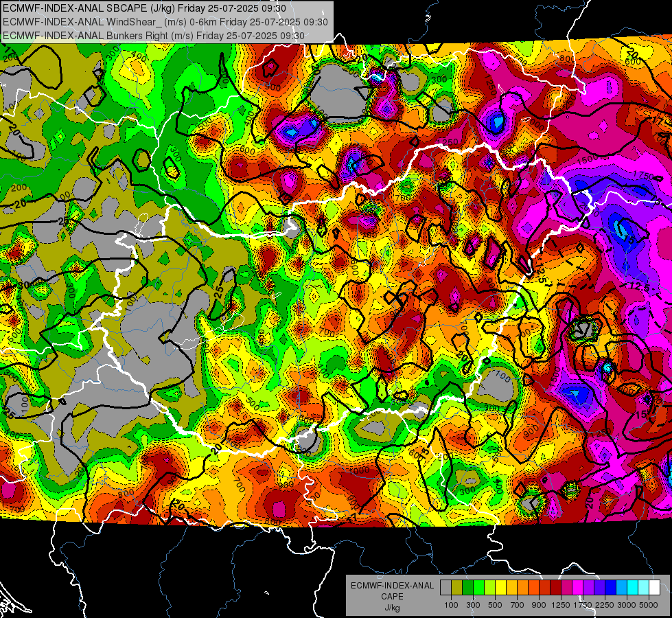Image resolution: width=672 pixels, height=618 pixels.
Task: Click the 5000 legend scale value
Action: (649, 605)
